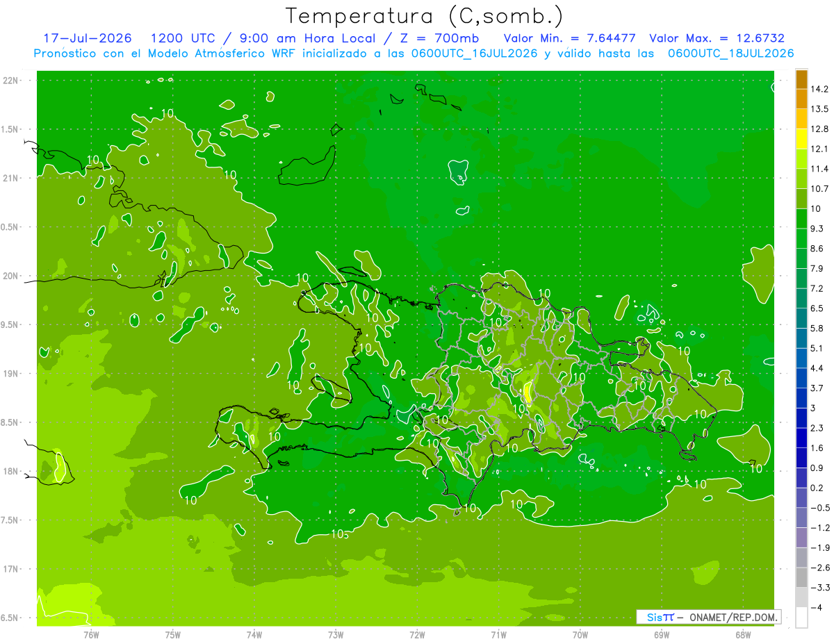Click the '22N' latitude label

[x=10, y=81]
